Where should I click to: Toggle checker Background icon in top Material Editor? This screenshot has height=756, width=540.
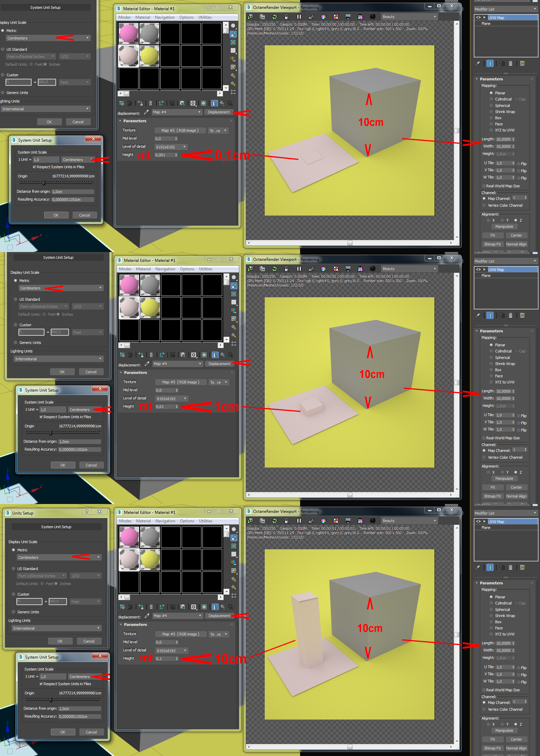(233, 42)
